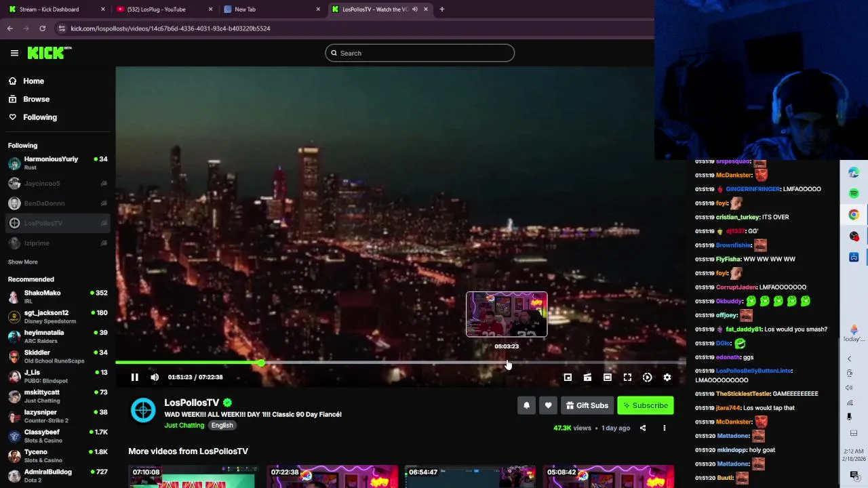View site information icon
Viewport: 868px width, 488px height.
pos(62,28)
